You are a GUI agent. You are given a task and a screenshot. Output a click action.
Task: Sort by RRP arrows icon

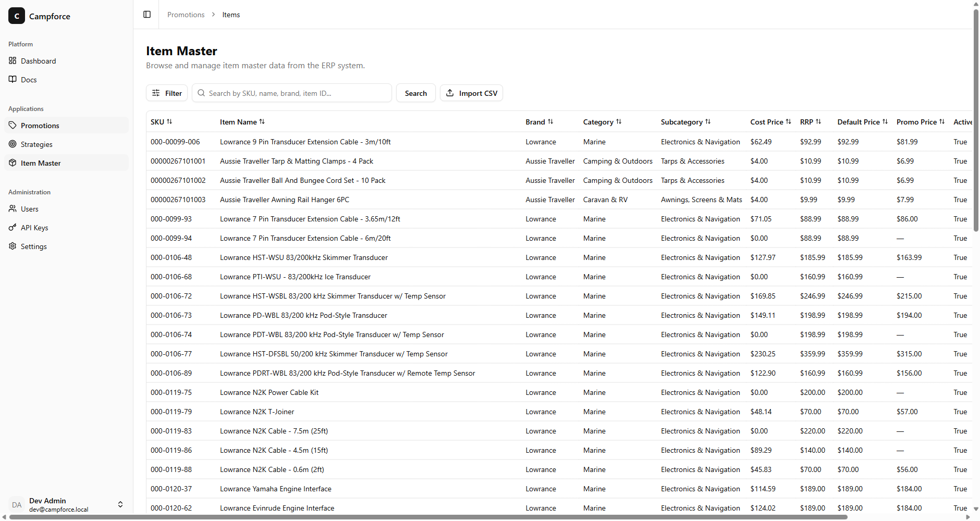point(818,122)
